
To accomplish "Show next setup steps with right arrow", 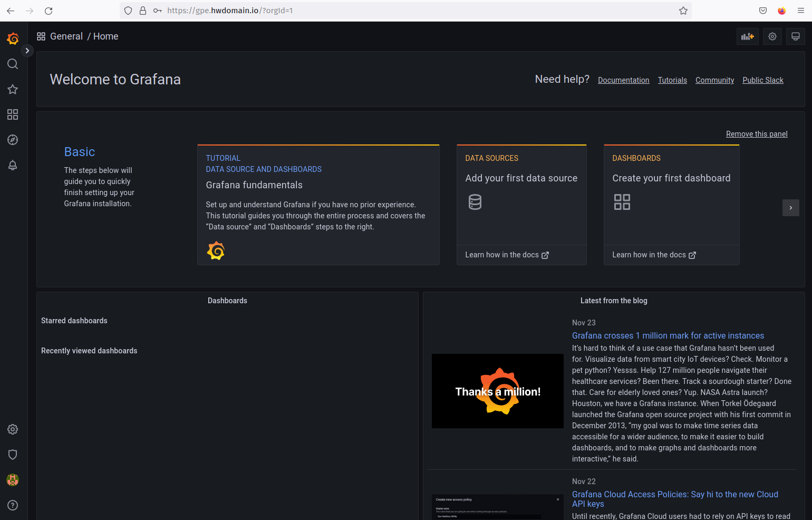I will click(x=791, y=208).
